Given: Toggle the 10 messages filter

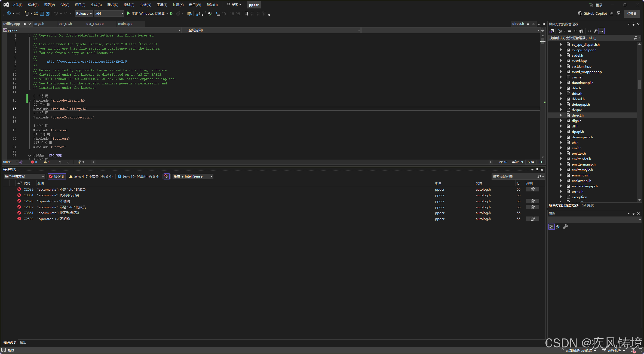Looking at the screenshot, I should pos(139,176).
